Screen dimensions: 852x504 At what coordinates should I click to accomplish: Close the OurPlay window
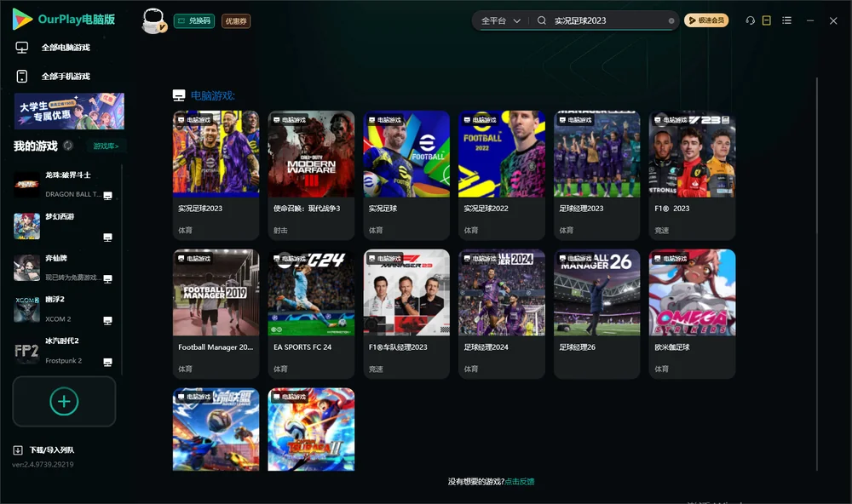pyautogui.click(x=833, y=20)
